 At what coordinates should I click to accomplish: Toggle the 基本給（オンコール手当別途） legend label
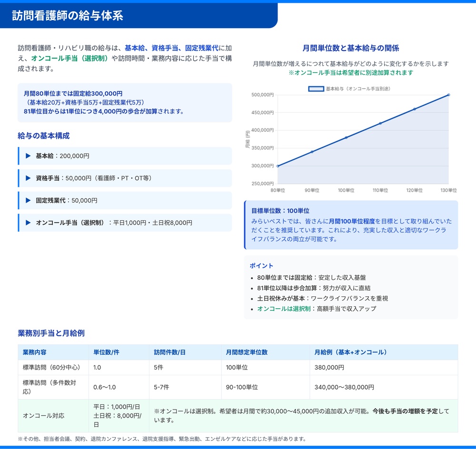click(358, 89)
